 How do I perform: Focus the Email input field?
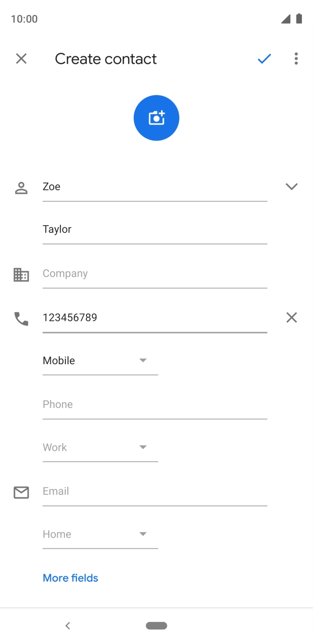click(155, 491)
